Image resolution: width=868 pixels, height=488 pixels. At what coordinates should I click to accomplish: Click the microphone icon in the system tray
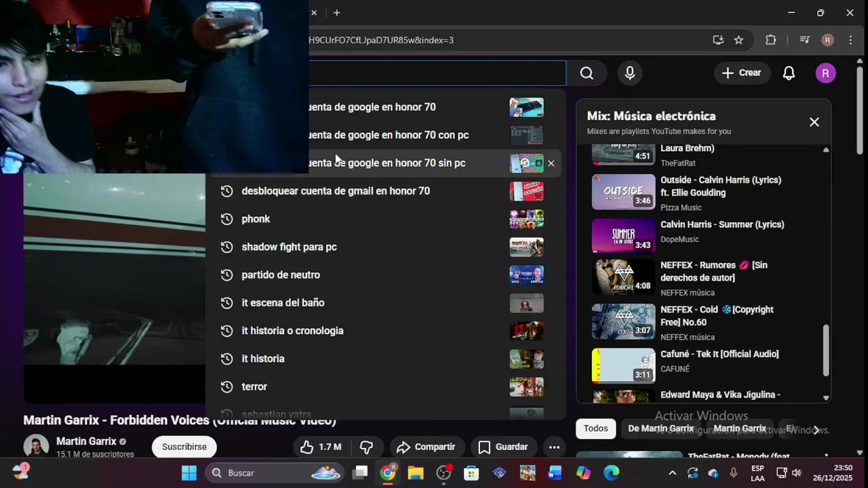734,473
